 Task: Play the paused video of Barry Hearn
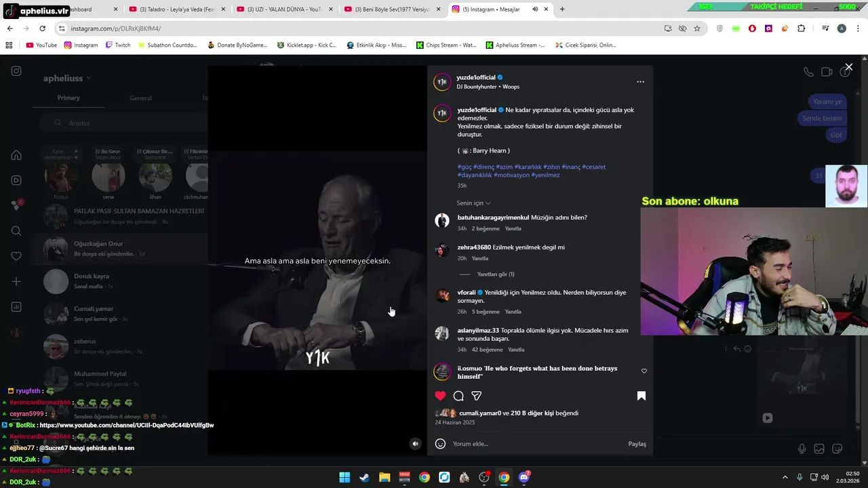(317, 261)
